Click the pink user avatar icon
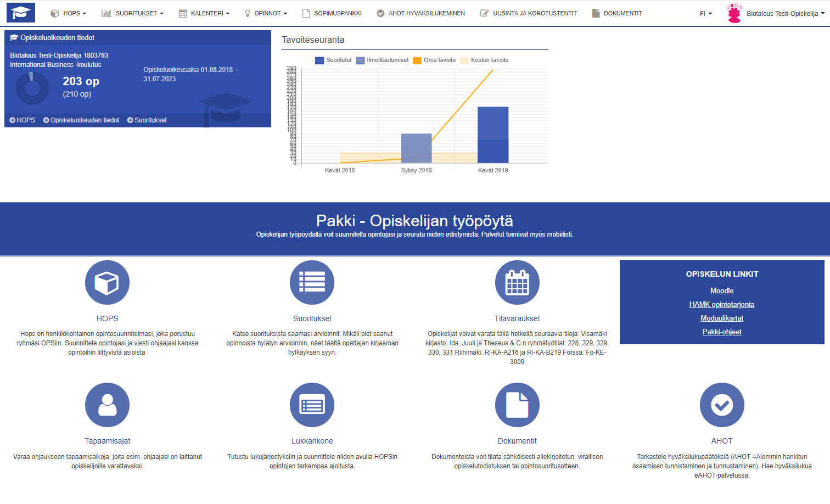 pyautogui.click(x=734, y=13)
